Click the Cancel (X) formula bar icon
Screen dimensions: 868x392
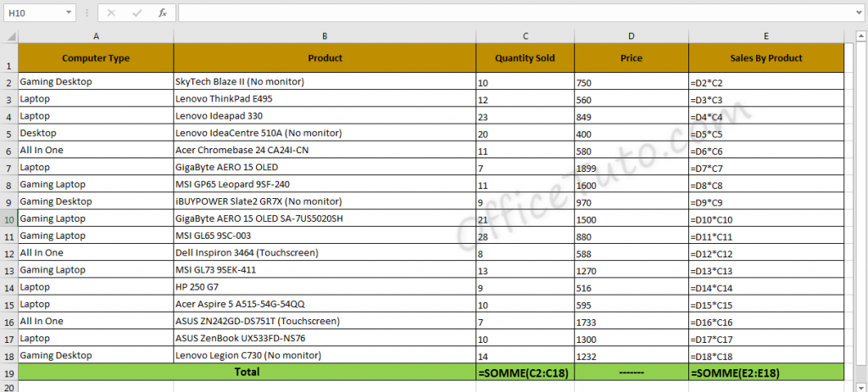113,14
